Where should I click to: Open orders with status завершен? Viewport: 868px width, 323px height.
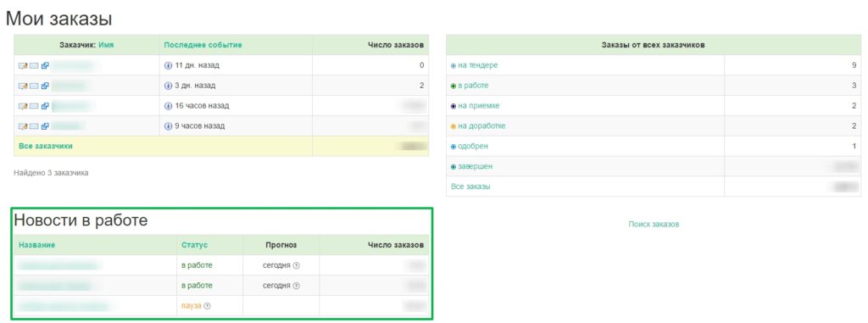click(x=475, y=166)
